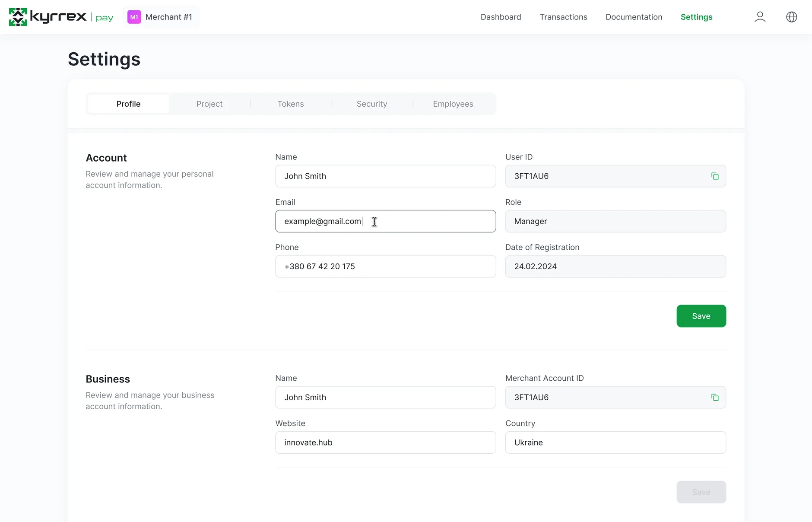Image resolution: width=812 pixels, height=522 pixels.
Task: Open the user profile icon
Action: (760, 17)
